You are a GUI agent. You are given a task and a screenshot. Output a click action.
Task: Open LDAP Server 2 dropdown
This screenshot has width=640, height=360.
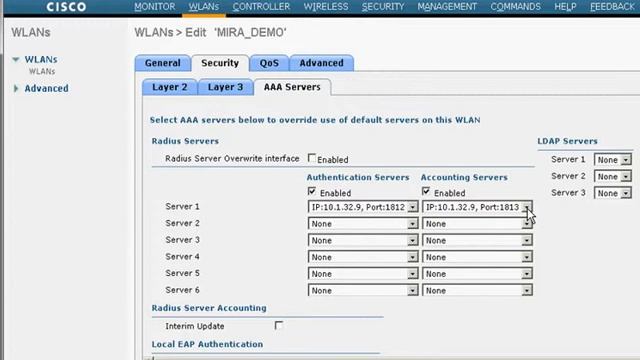point(613,176)
